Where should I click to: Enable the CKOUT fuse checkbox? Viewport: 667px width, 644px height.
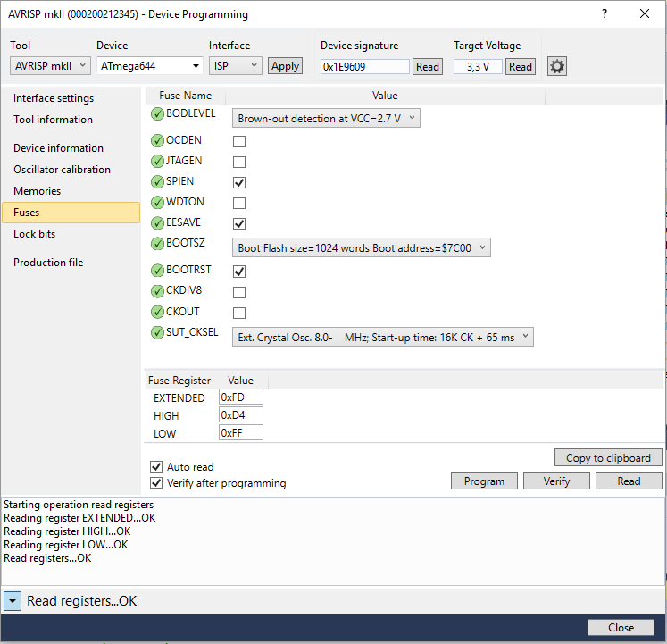point(239,313)
